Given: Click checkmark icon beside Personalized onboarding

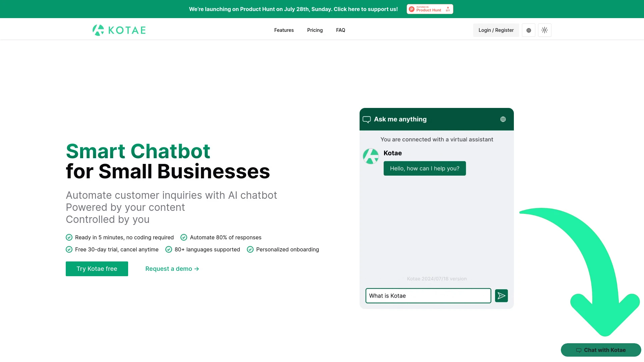Looking at the screenshot, I should 250,249.
